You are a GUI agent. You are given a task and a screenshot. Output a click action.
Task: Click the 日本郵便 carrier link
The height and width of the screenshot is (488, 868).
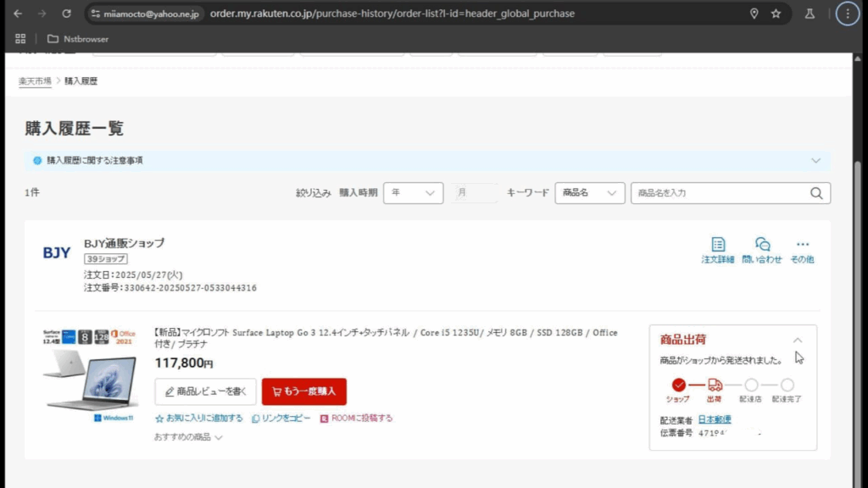(714, 419)
